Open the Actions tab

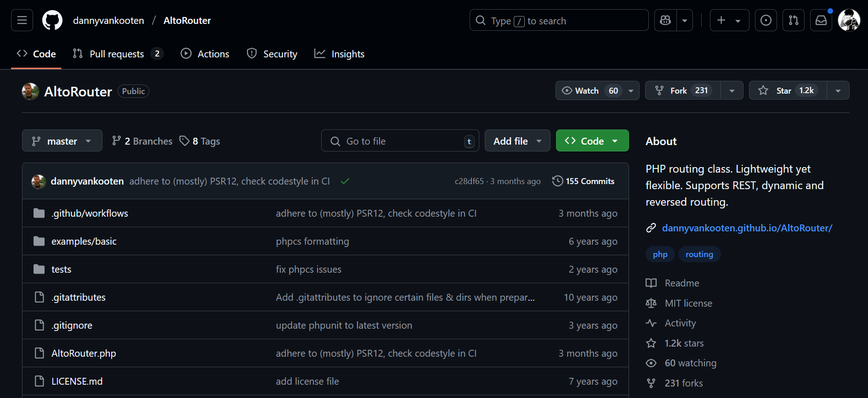coord(205,54)
